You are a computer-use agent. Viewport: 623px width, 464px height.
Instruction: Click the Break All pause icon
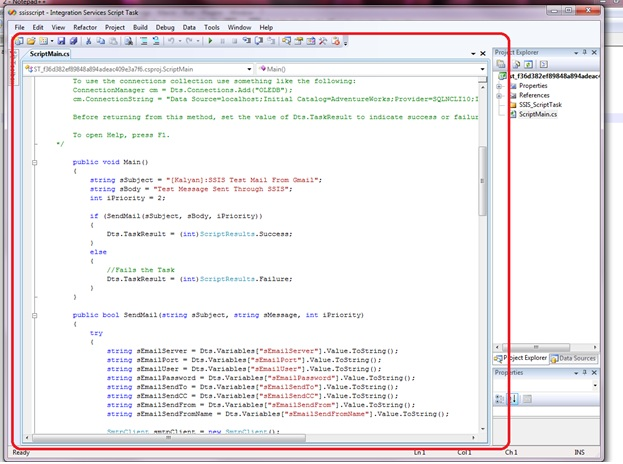tap(222, 41)
